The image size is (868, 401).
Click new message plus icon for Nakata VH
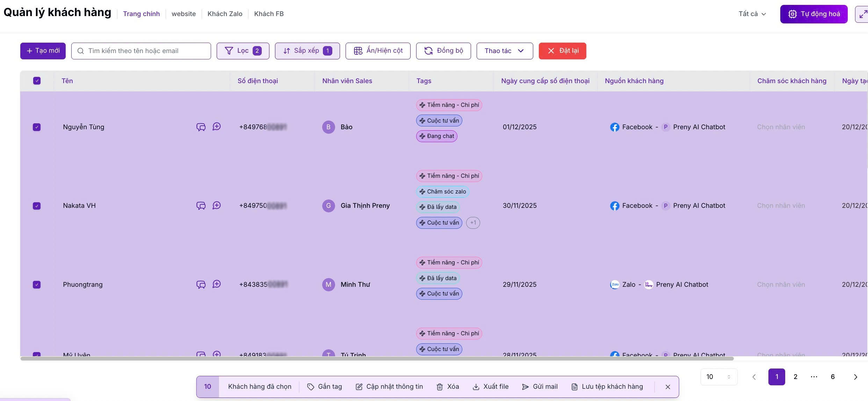pos(217,205)
